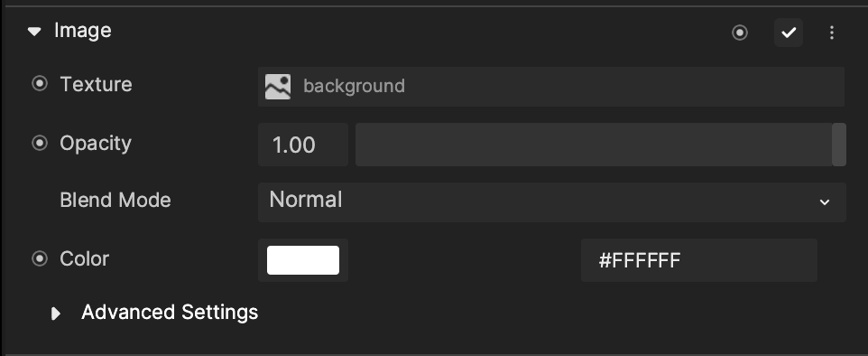Disable the Image component checkmark

(789, 33)
